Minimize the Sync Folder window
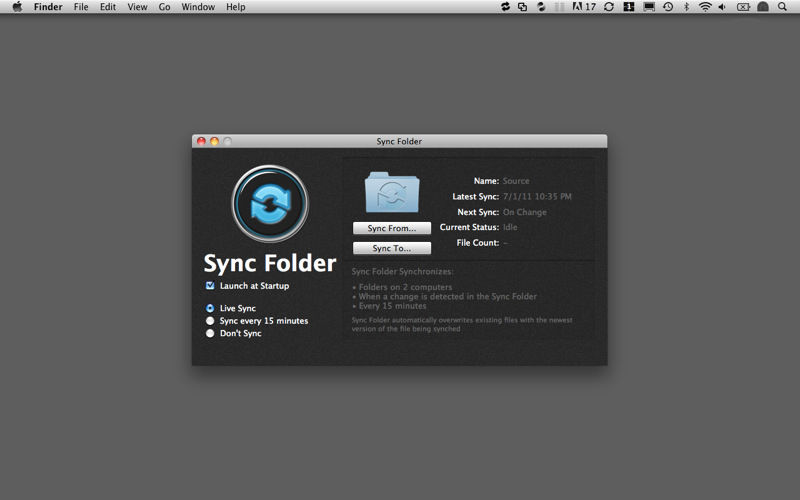The width and height of the screenshot is (800, 500). pos(214,141)
